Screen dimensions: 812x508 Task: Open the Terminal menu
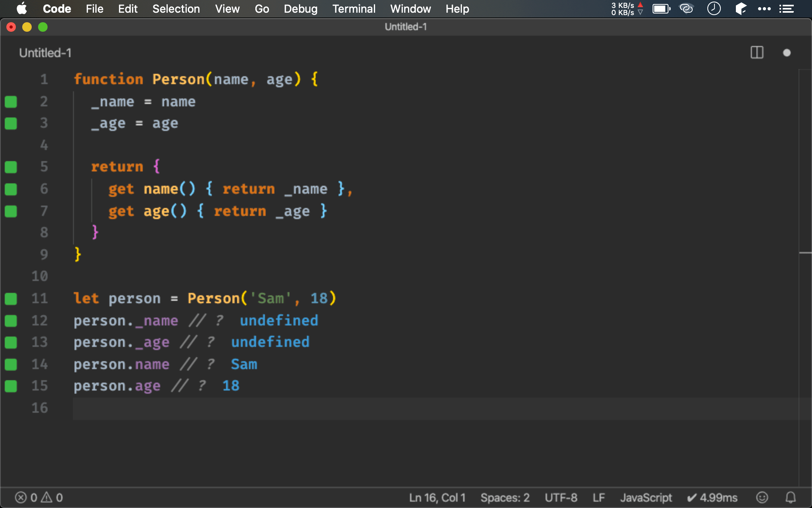(354, 9)
